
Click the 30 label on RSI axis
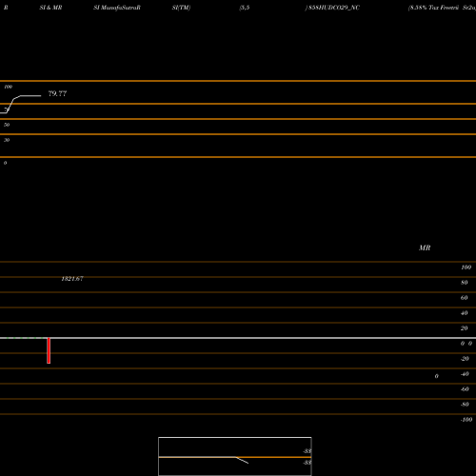tap(7, 140)
